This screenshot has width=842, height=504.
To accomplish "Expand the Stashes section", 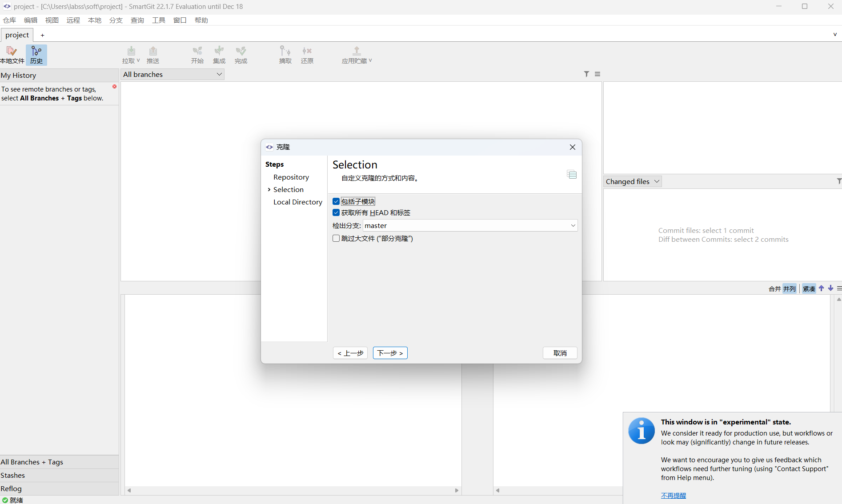I will tap(59, 475).
